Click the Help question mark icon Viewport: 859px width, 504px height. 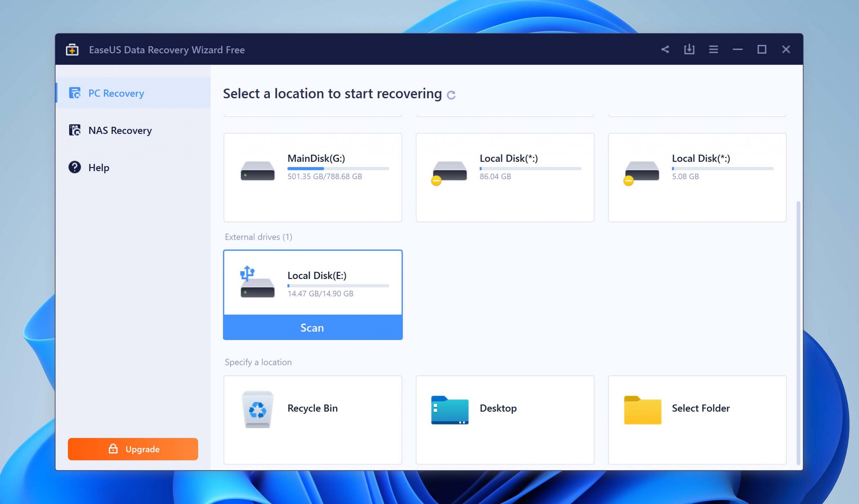74,167
